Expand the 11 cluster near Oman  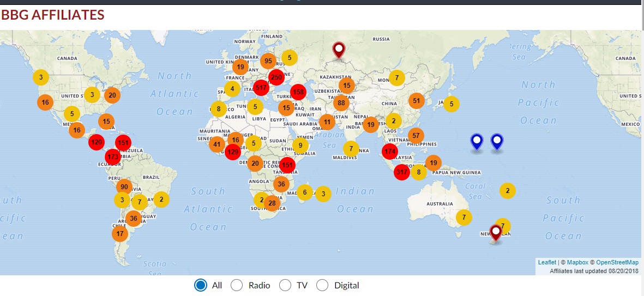point(327,122)
